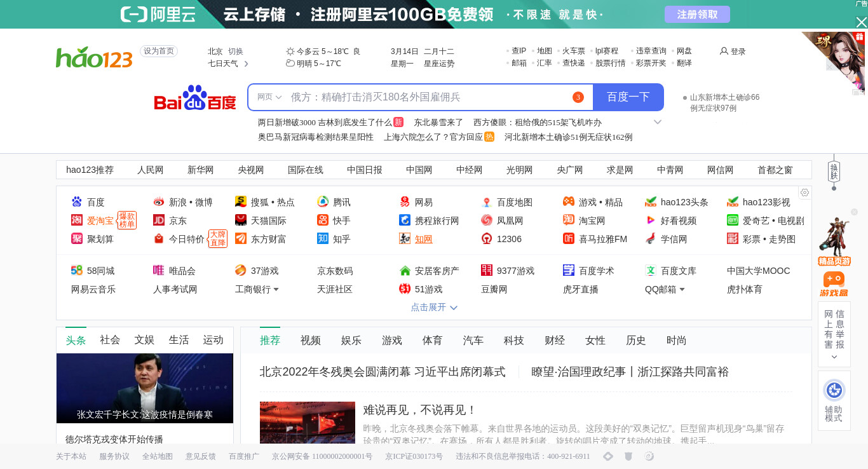Click the hao123头条 icon
The image size is (868, 469).
pyautogui.click(x=651, y=202)
